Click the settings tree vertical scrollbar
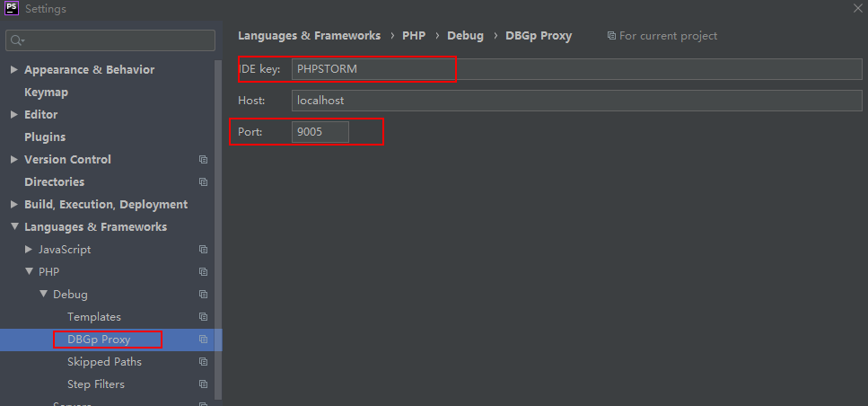Image resolution: width=868 pixels, height=406 pixels. click(x=219, y=230)
